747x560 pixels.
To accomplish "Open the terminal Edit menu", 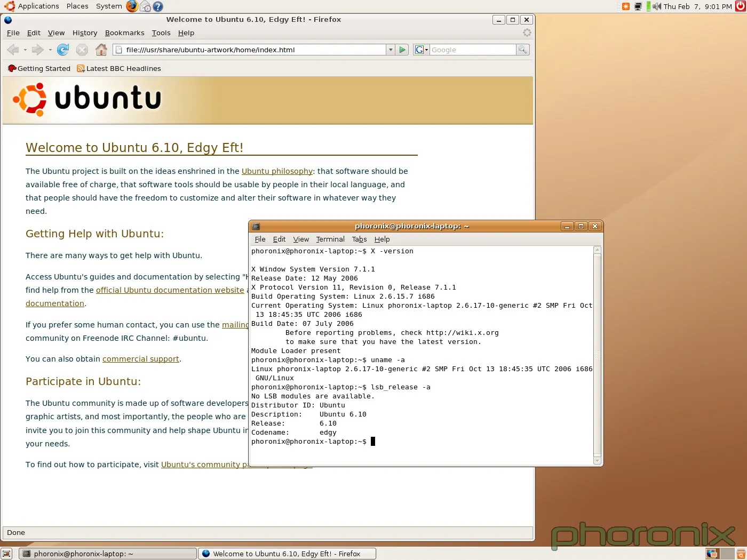I will (279, 239).
